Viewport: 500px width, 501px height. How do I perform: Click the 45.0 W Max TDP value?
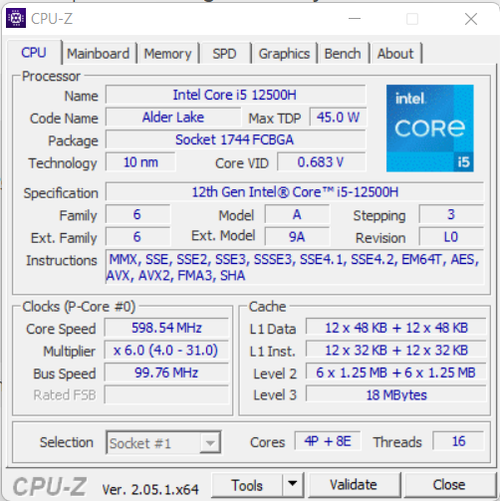point(338,117)
